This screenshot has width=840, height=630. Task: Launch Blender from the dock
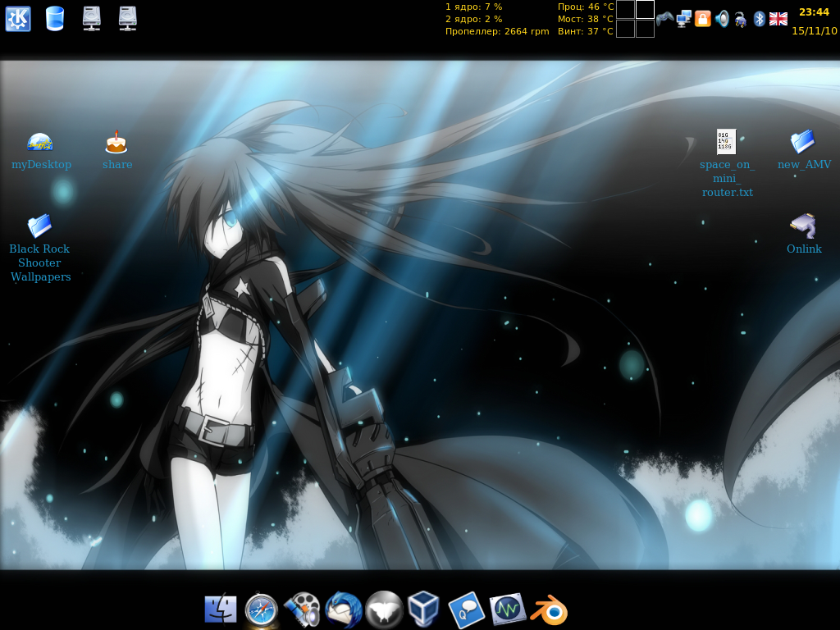pyautogui.click(x=549, y=609)
